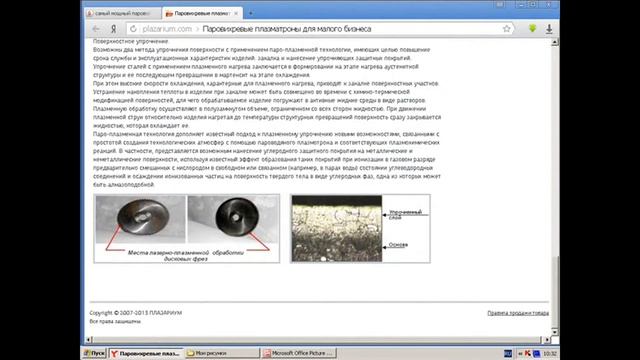Click the right disc mill photo

[233, 219]
